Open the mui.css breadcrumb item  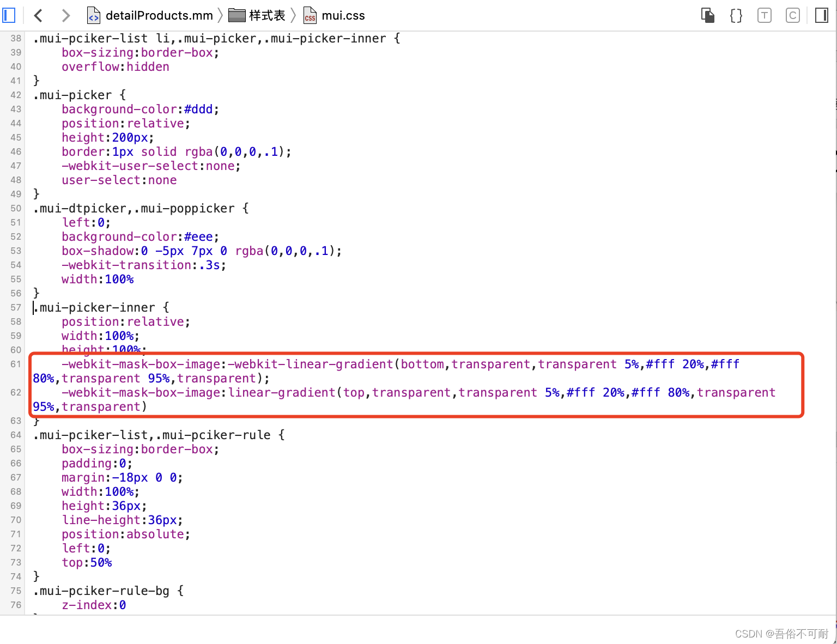click(x=344, y=15)
